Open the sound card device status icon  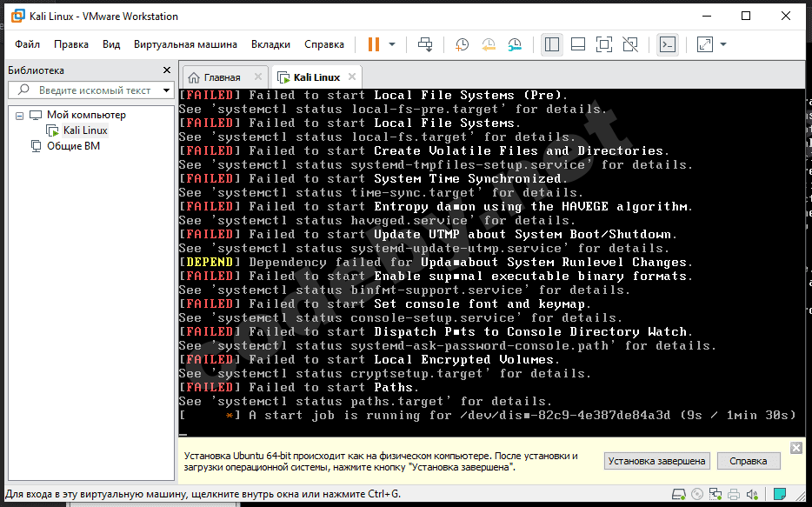(752, 494)
